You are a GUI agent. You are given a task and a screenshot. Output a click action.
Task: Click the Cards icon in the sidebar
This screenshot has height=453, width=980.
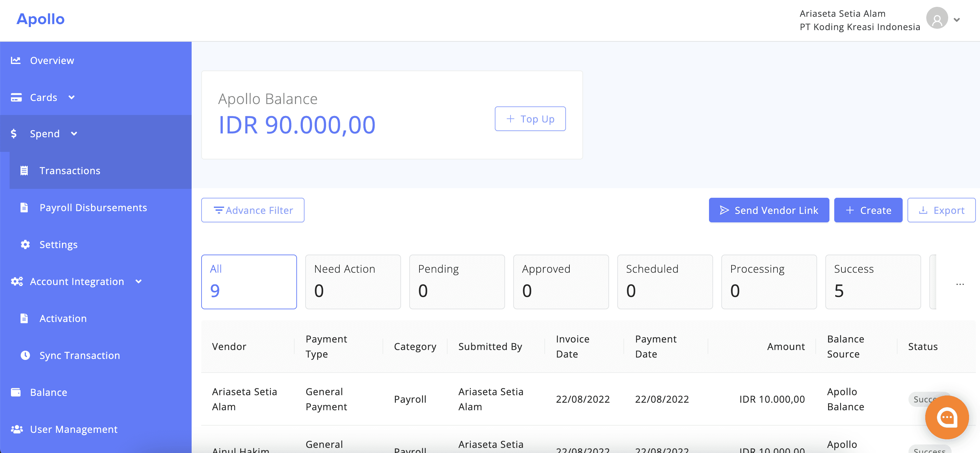(16, 97)
